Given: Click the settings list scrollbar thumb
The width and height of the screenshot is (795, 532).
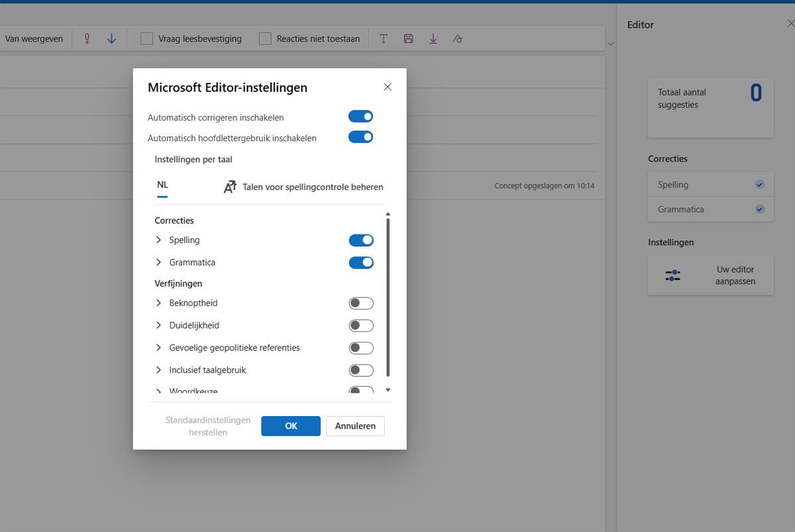Looking at the screenshot, I should 388,297.
